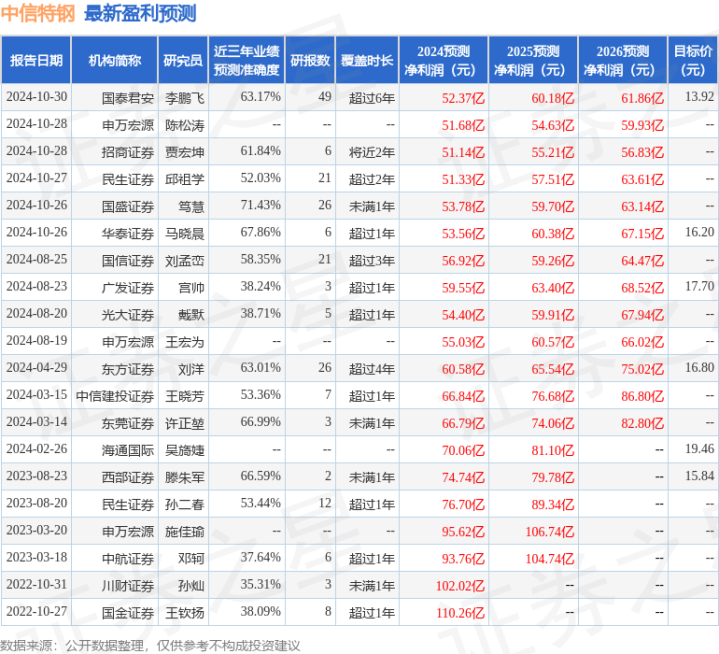The height and width of the screenshot is (654, 719).
Task: Click date cell 2022-10-27
Action: tap(37, 611)
